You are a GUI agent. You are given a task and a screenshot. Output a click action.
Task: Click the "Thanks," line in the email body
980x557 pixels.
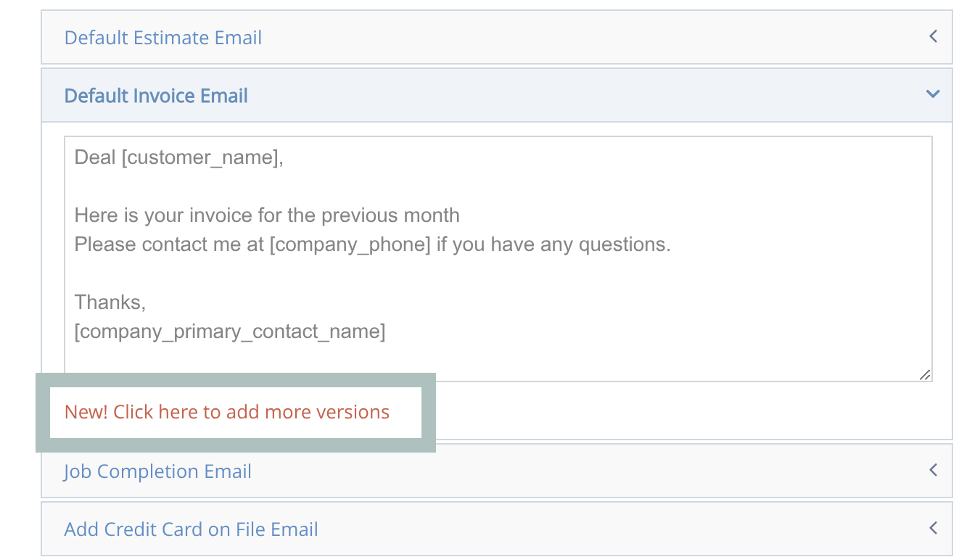click(110, 302)
